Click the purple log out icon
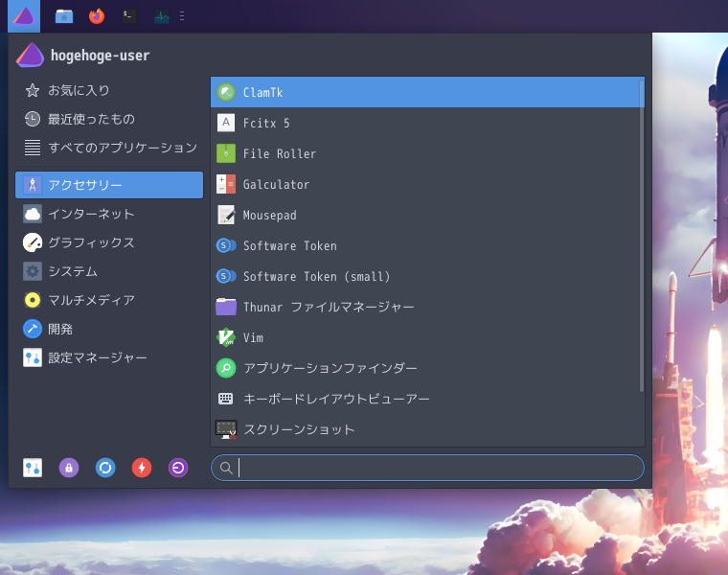Image resolution: width=728 pixels, height=575 pixels. 178,468
